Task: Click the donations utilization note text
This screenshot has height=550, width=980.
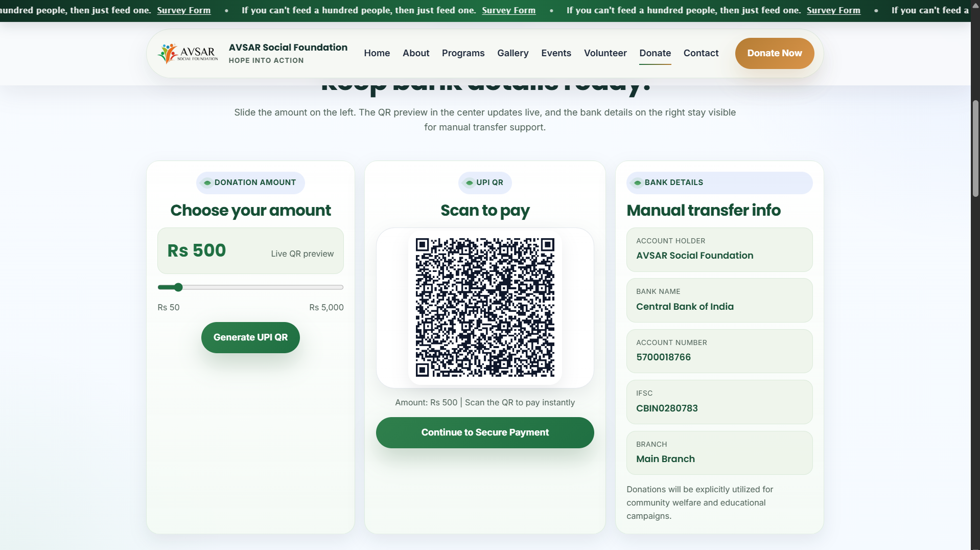Action: (699, 502)
